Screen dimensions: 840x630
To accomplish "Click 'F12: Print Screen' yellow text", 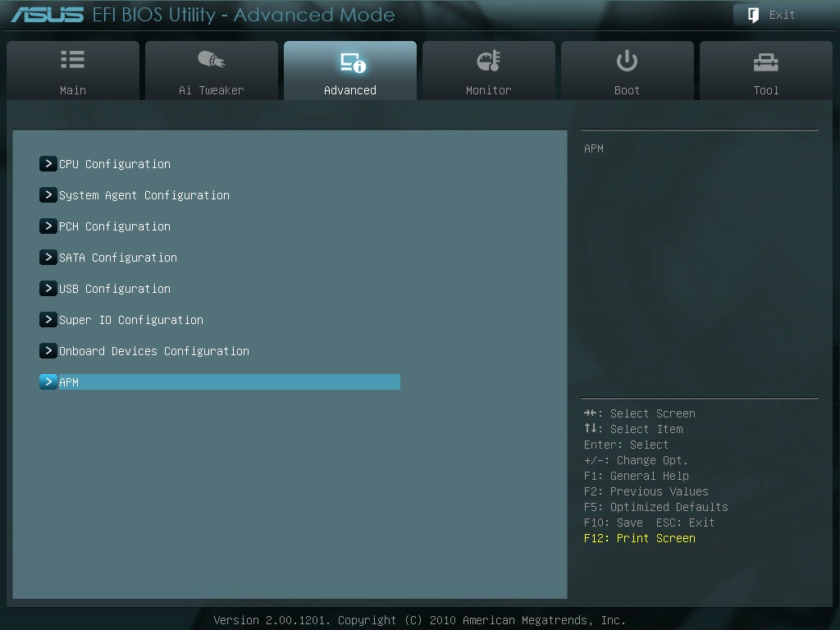I will coord(640,538).
